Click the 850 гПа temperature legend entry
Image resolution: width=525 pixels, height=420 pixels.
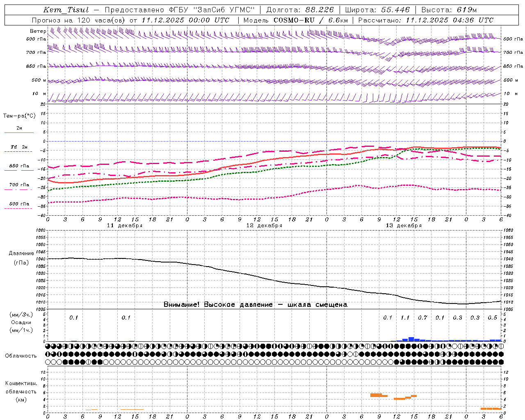19,166
